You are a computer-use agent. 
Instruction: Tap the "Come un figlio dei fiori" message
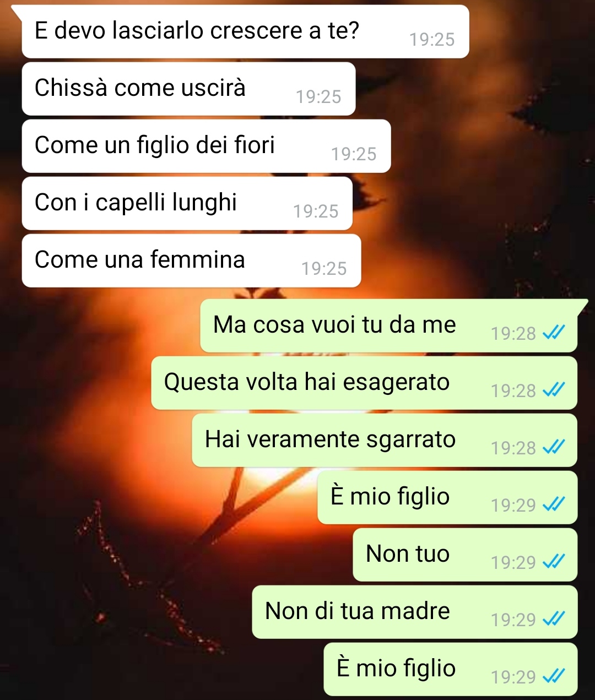206,146
